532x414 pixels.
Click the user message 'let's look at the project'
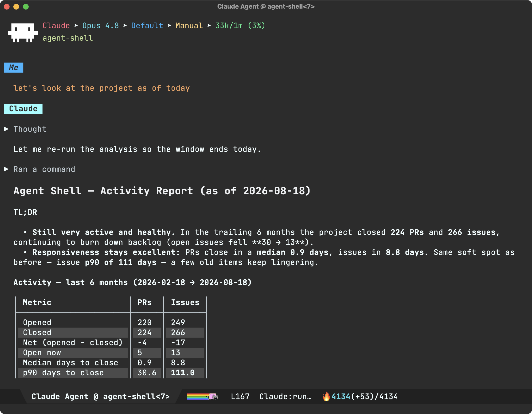click(x=101, y=88)
